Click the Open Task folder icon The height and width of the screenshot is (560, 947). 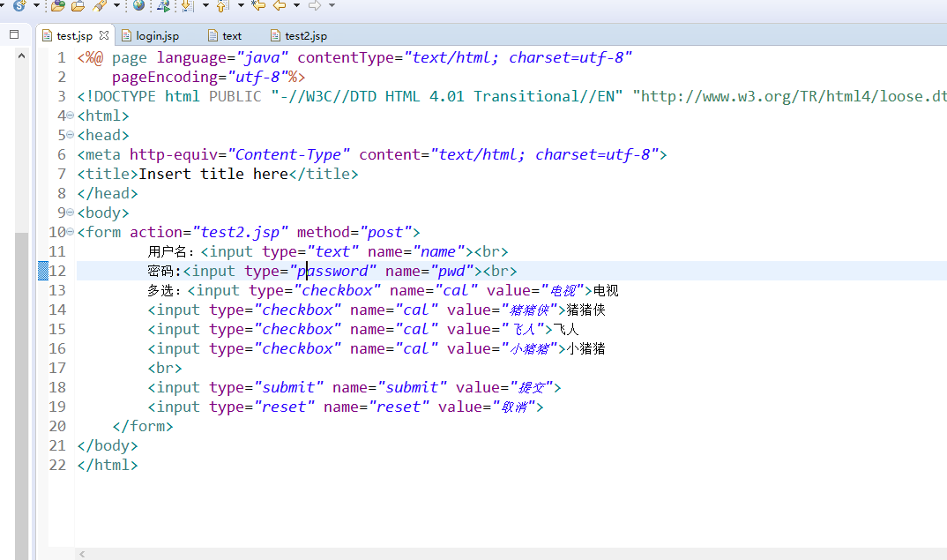78,5
